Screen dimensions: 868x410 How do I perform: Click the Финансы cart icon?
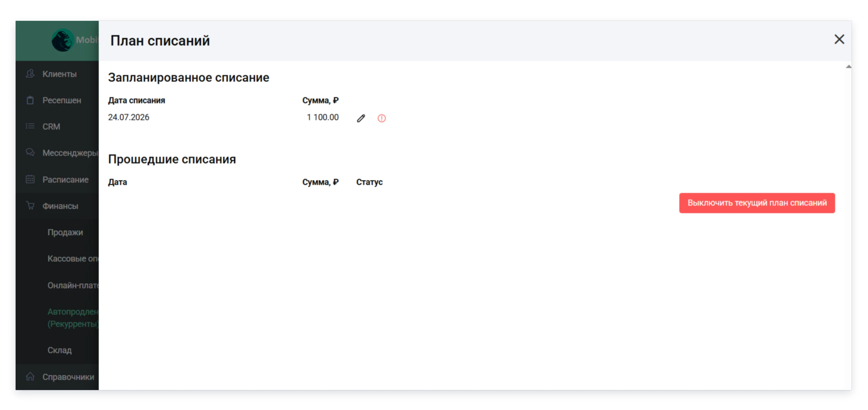(30, 205)
